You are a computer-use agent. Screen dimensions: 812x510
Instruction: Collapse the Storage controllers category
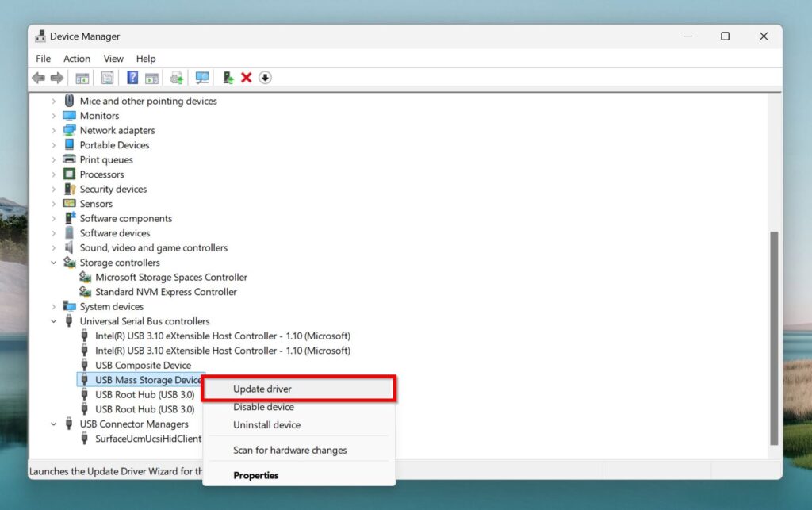54,263
